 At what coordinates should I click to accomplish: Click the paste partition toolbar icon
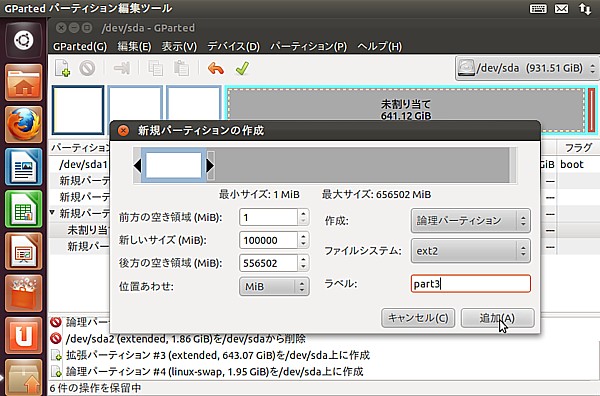pyautogui.click(x=181, y=68)
